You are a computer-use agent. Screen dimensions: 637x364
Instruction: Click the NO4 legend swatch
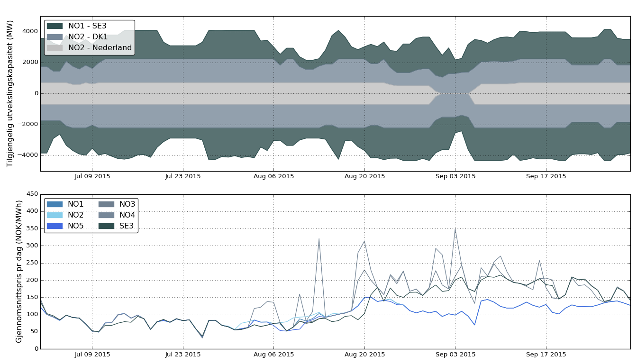click(106, 215)
